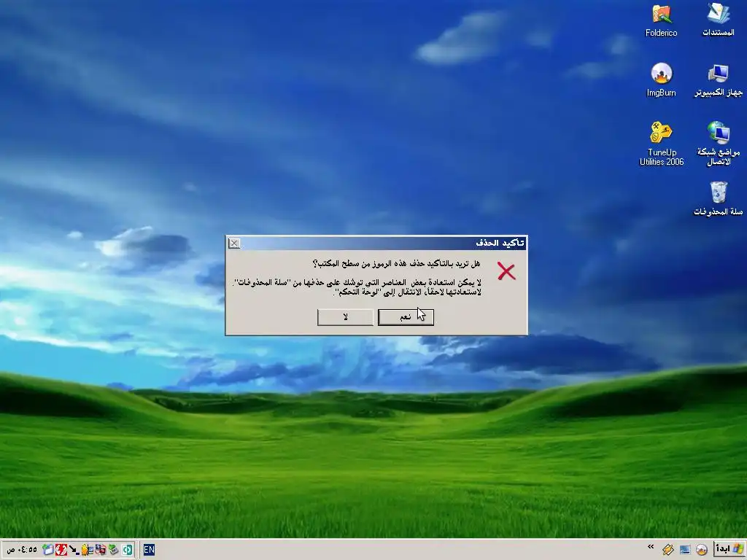Click the red X warning icon in dialog
747x560 pixels.
tap(506, 271)
